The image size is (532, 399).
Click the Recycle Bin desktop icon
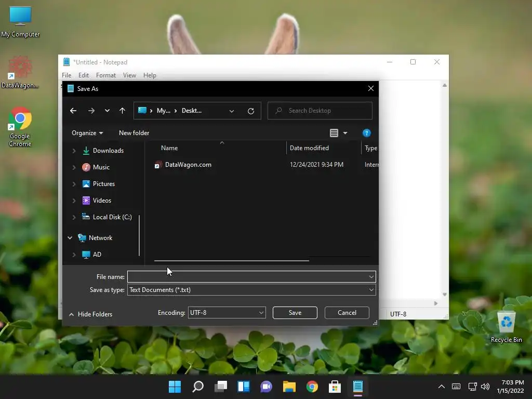tap(506, 327)
